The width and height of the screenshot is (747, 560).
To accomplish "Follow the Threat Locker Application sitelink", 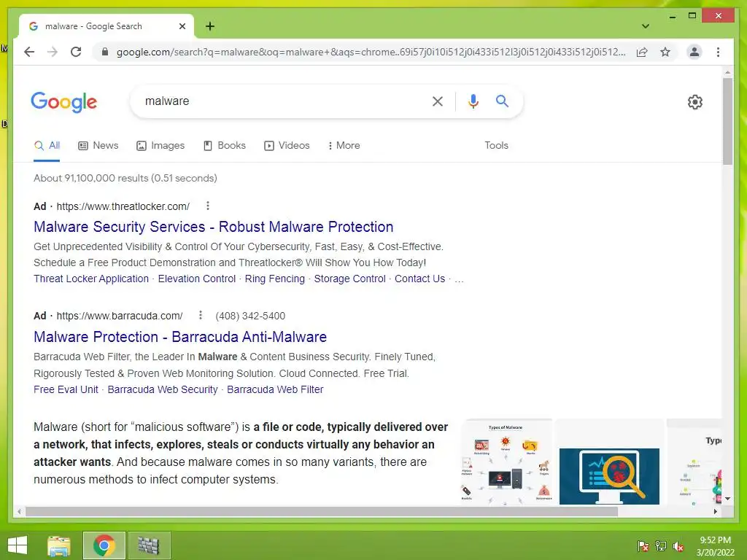I will click(x=91, y=279).
